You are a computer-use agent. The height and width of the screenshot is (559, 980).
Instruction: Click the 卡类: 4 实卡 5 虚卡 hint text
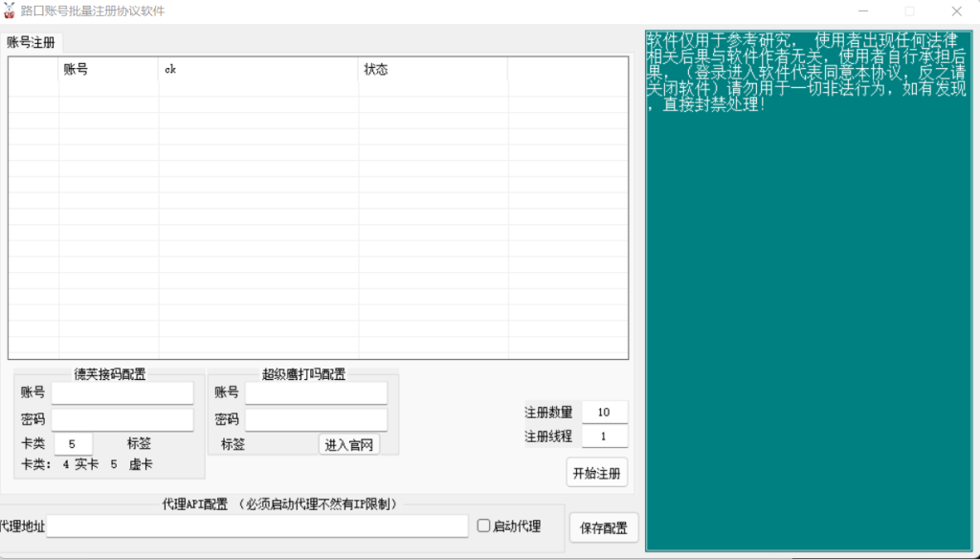[x=87, y=464]
